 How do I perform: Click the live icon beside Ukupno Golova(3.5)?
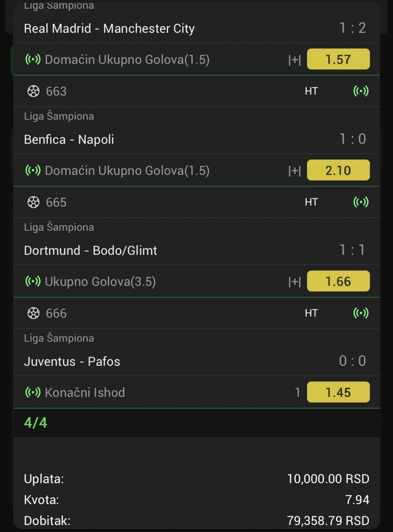pyautogui.click(x=33, y=282)
